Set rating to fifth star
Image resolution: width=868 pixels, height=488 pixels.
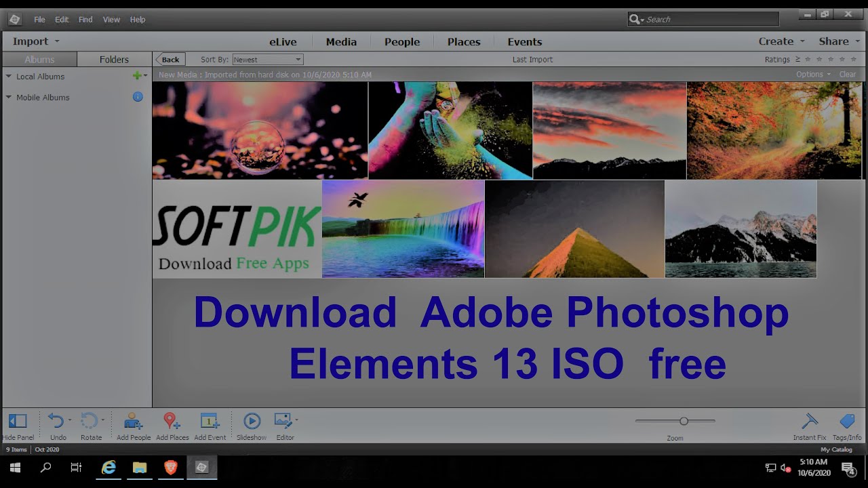[854, 60]
